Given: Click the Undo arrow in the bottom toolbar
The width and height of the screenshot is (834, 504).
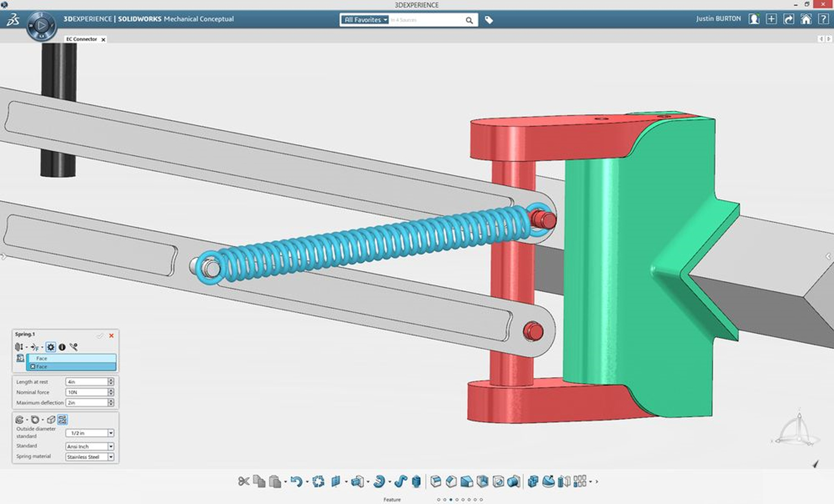Looking at the screenshot, I should pos(296,481).
